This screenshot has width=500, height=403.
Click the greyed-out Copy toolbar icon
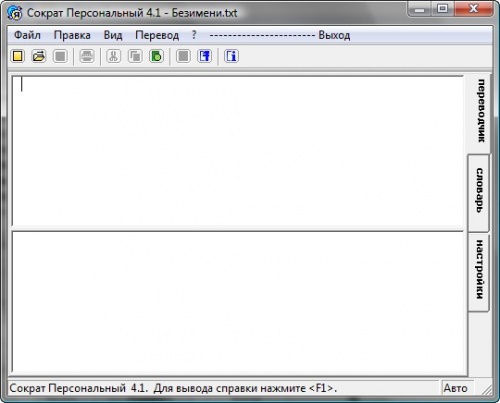(x=135, y=56)
